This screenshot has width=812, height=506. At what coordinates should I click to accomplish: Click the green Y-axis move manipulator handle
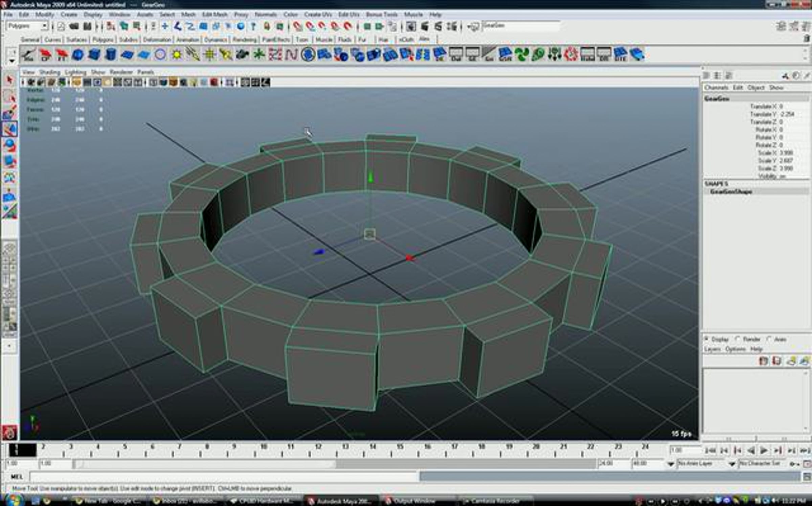tap(370, 177)
